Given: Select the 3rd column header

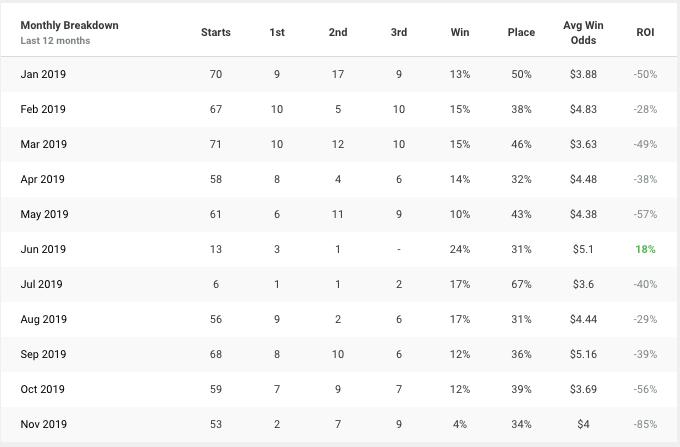Looking at the screenshot, I should [x=399, y=33].
